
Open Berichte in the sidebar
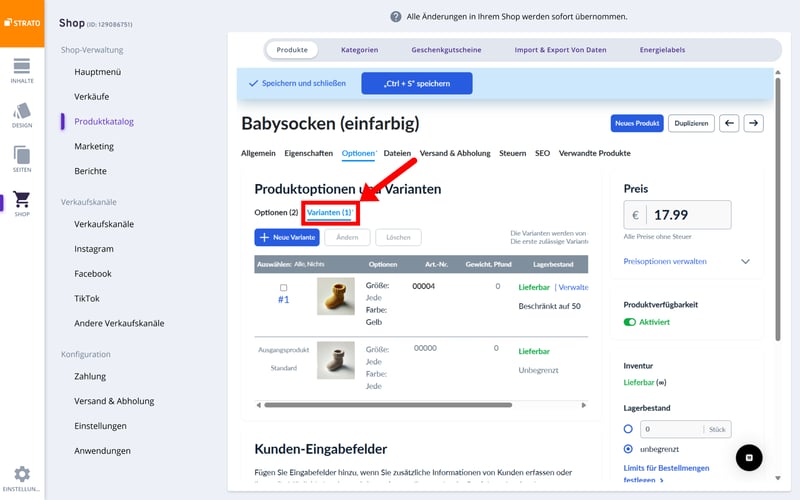tap(90, 171)
